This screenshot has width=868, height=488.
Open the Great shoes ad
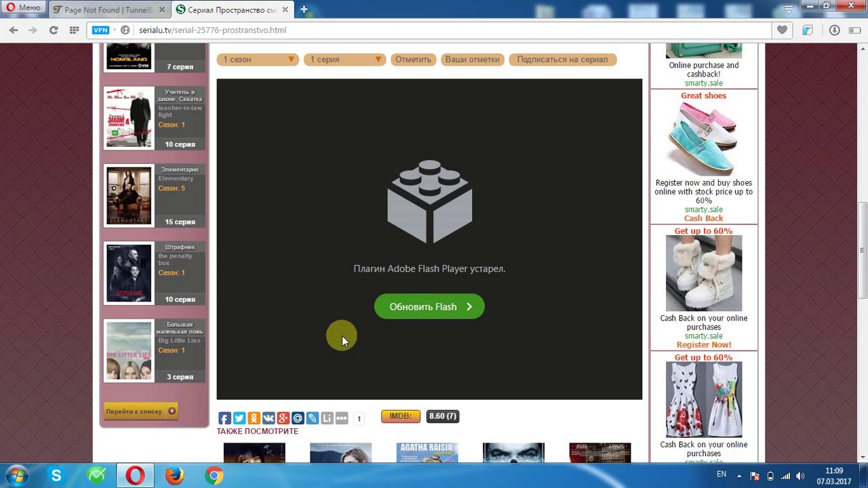tap(703, 96)
